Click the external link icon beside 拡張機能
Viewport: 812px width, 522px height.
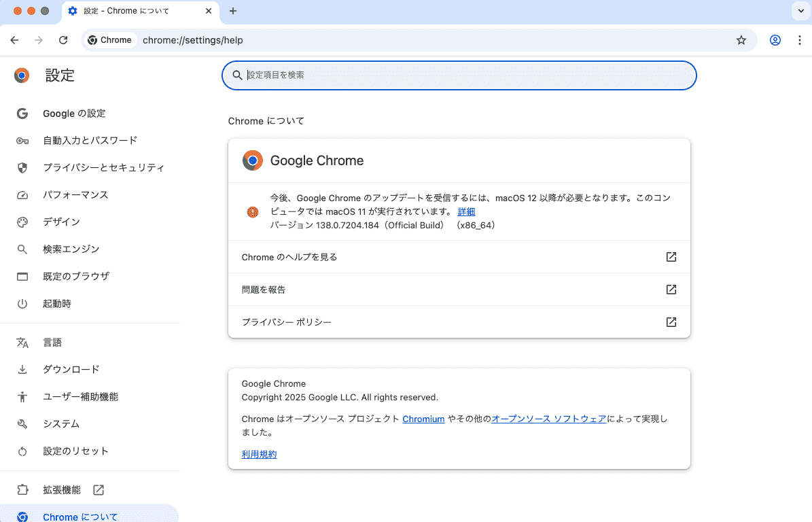click(x=99, y=490)
